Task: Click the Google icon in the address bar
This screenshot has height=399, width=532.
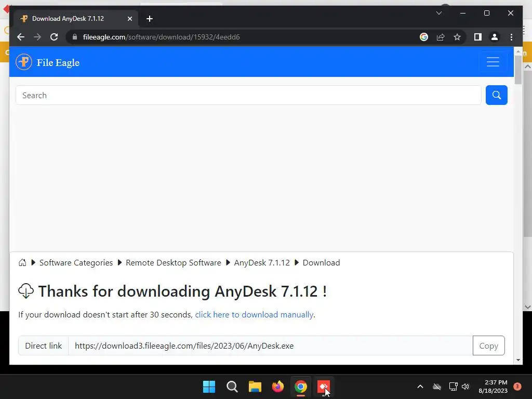Action: point(424,37)
